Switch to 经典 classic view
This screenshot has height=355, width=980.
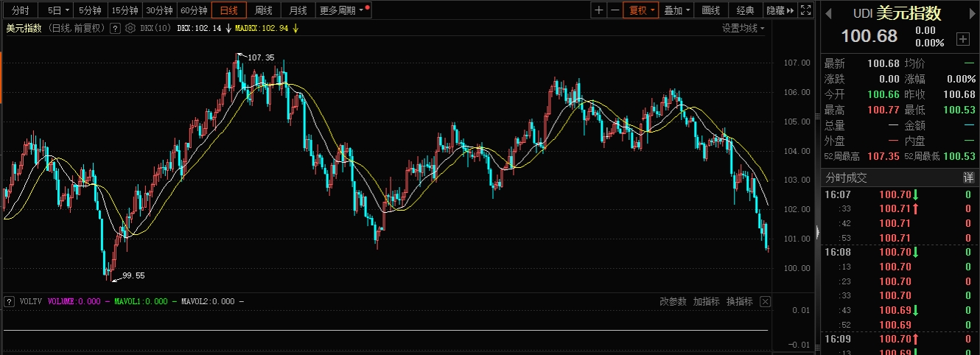click(x=746, y=10)
